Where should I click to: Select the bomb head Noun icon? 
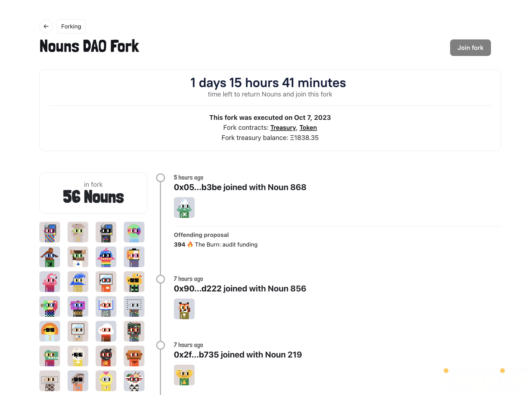[106, 356]
